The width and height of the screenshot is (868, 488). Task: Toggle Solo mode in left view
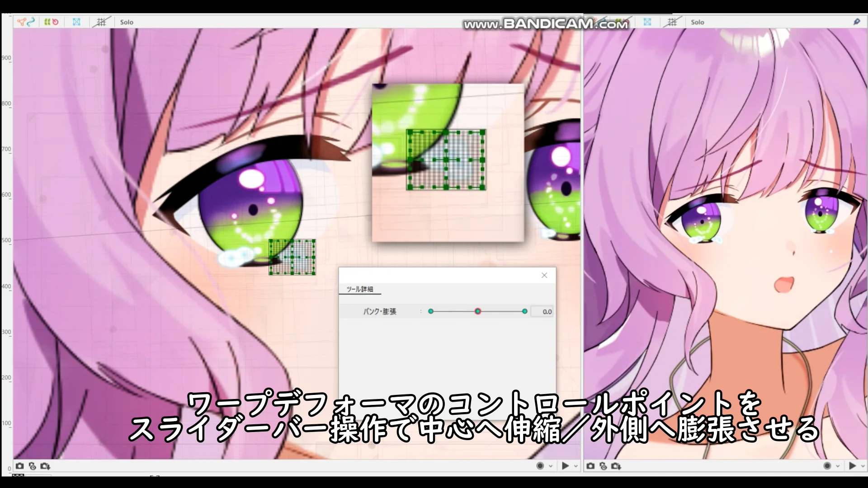pyautogui.click(x=127, y=22)
